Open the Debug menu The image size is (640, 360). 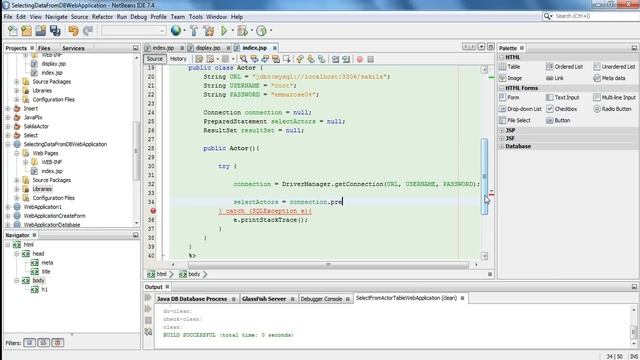click(138, 17)
